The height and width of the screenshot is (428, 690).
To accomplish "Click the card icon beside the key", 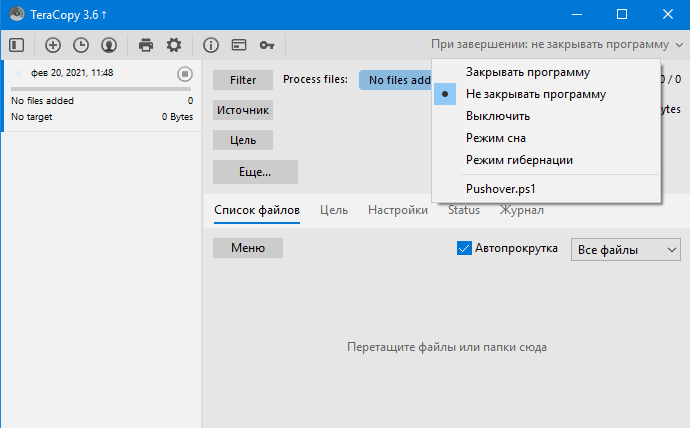I will 239,45.
